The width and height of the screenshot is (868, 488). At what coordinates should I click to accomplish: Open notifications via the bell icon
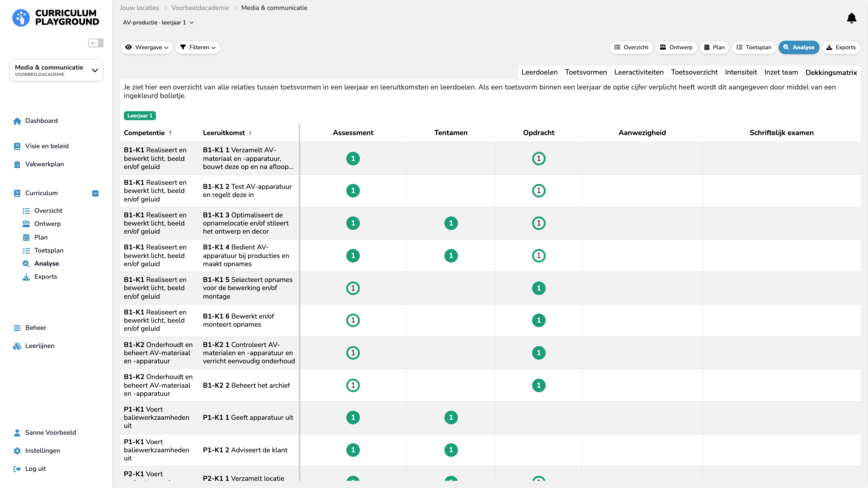tap(851, 18)
